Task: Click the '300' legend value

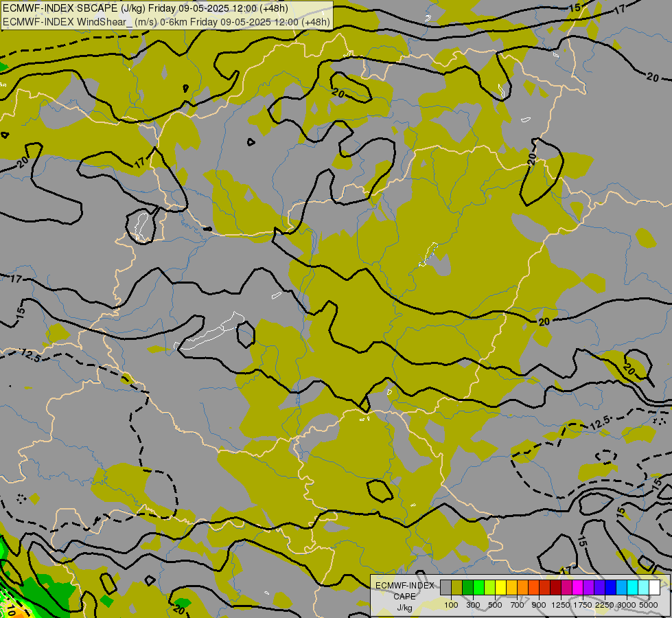Action: (473, 605)
